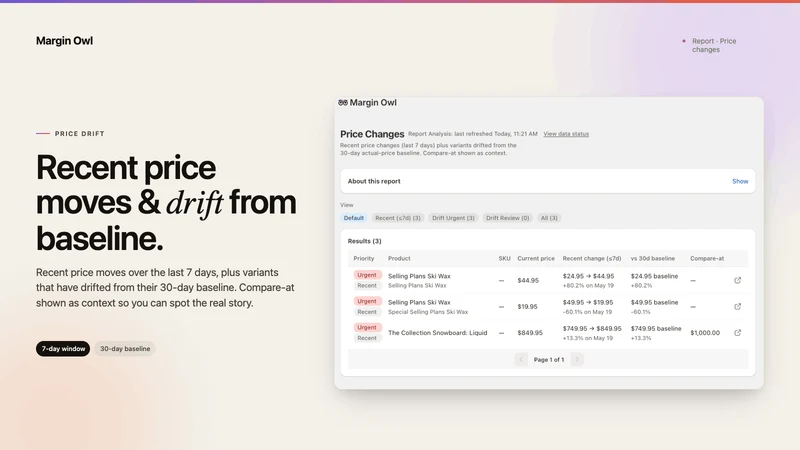Click the Margin Owl owl logo icon
This screenshot has height=450, width=800.
click(343, 103)
